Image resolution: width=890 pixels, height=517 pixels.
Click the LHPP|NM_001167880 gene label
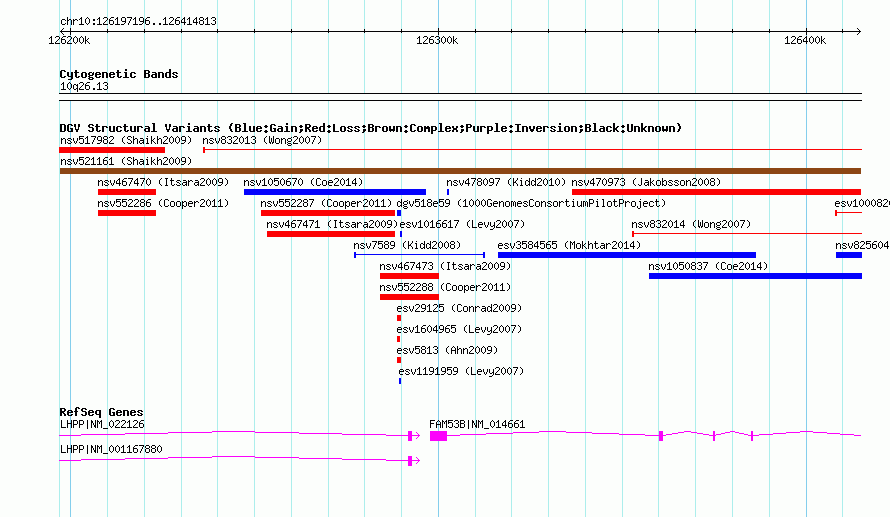click(x=111, y=449)
